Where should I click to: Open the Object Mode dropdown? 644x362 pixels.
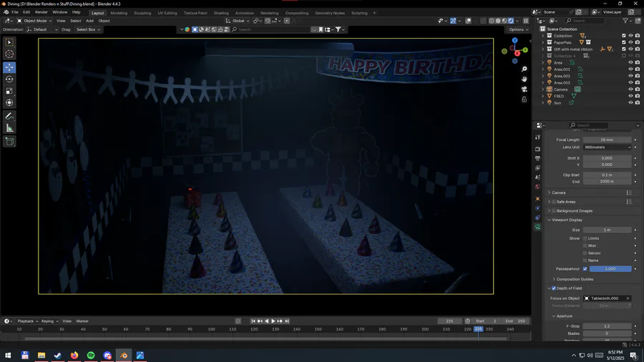pos(34,21)
